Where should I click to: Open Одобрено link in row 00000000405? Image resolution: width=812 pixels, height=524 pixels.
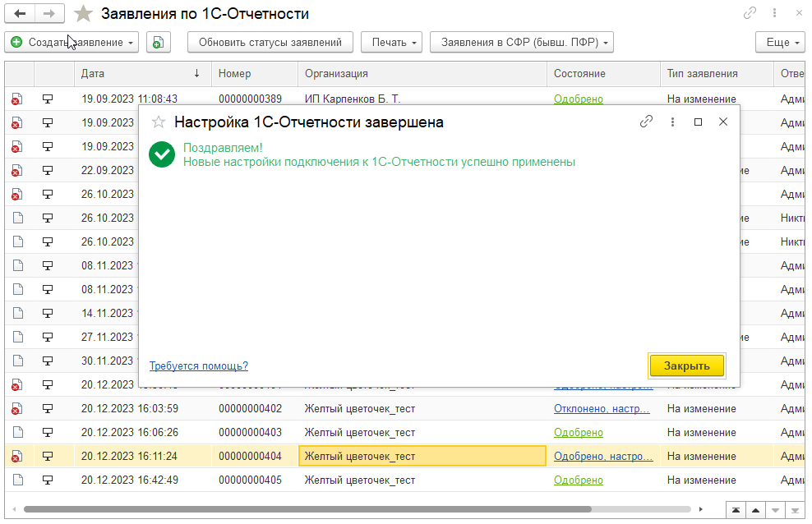pos(579,480)
